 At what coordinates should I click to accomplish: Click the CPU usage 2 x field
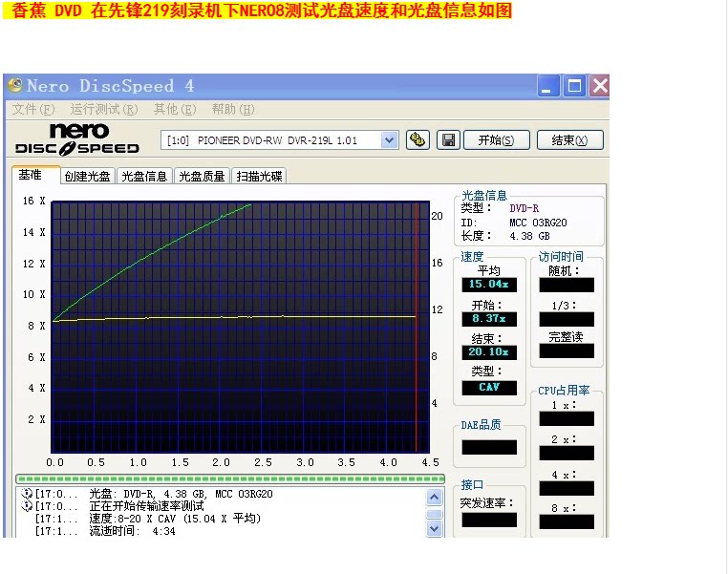(567, 453)
